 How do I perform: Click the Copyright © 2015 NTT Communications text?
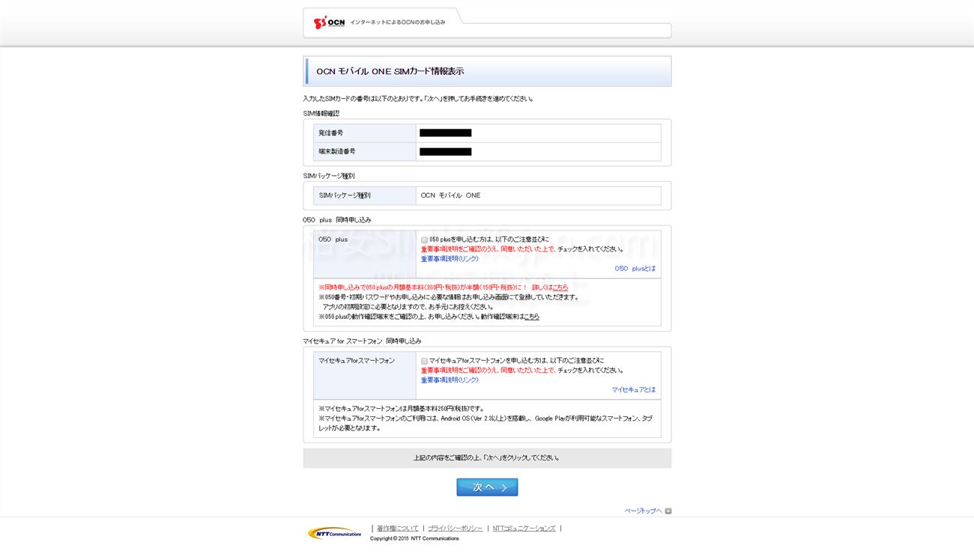coord(414,538)
